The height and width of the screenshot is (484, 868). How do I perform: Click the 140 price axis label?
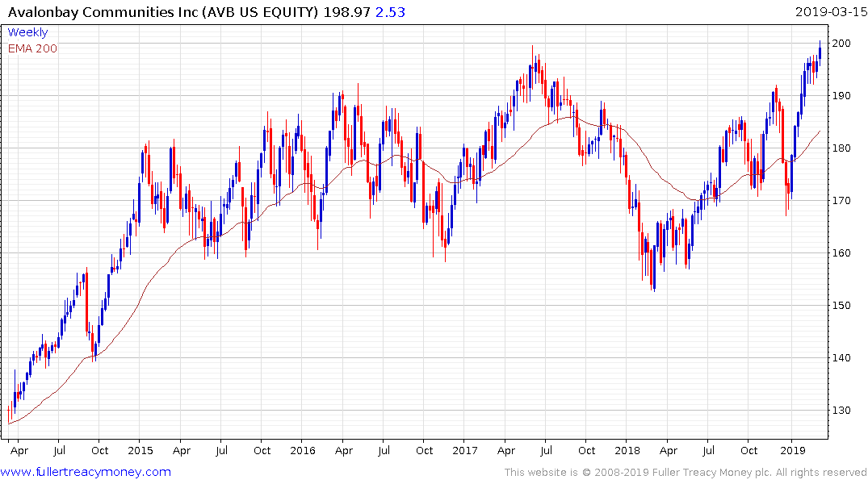point(841,358)
